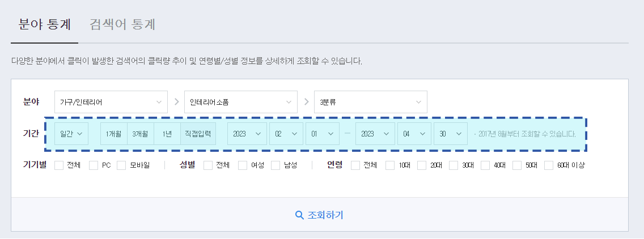
Task: Select the 20대 age checkbox
Action: (422, 165)
